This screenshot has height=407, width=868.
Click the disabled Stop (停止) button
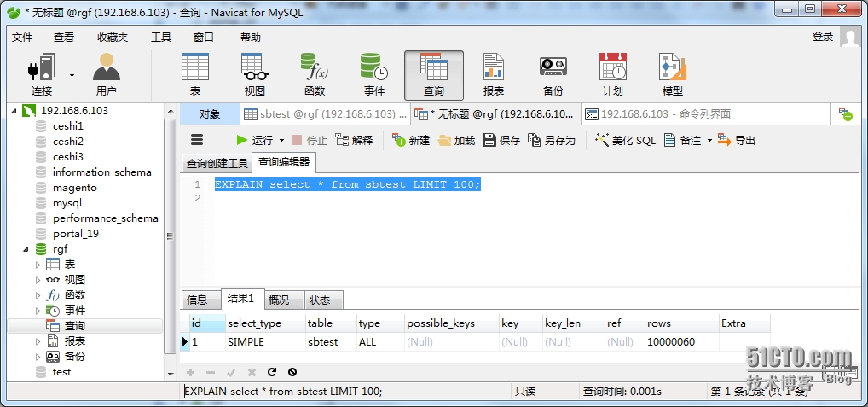pos(310,141)
